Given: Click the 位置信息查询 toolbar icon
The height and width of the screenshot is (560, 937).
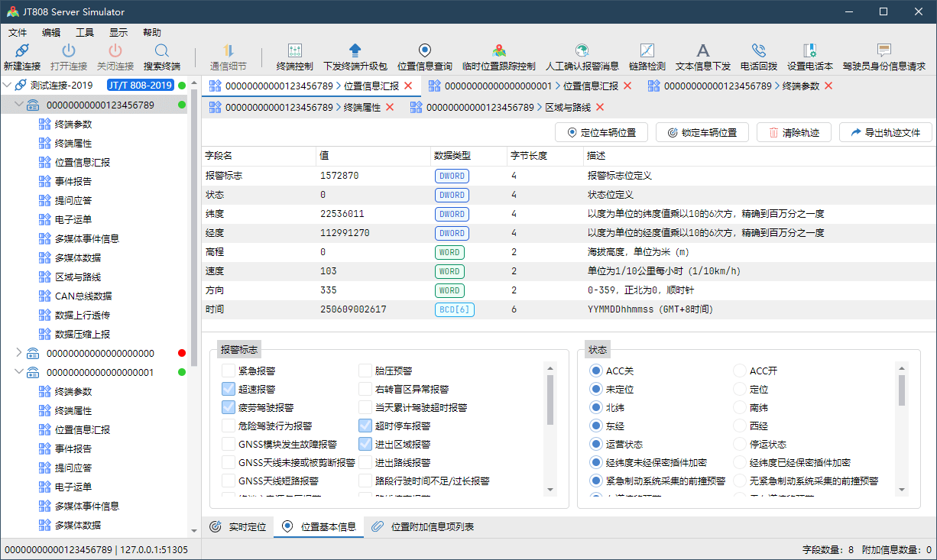Looking at the screenshot, I should (x=424, y=51).
